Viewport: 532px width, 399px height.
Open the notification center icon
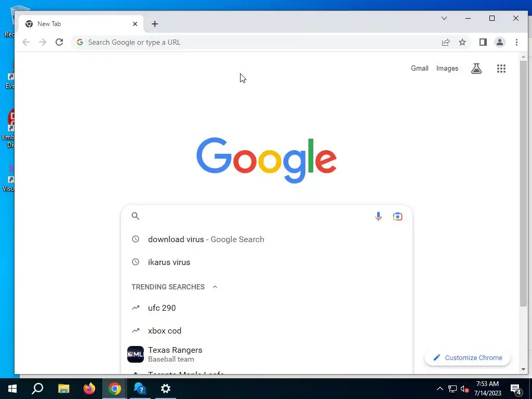tap(516, 390)
